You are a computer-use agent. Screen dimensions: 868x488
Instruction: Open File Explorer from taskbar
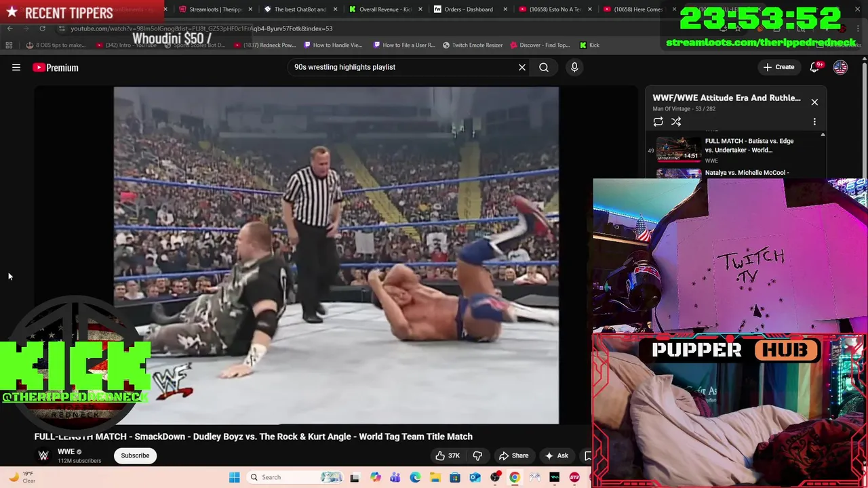click(435, 477)
